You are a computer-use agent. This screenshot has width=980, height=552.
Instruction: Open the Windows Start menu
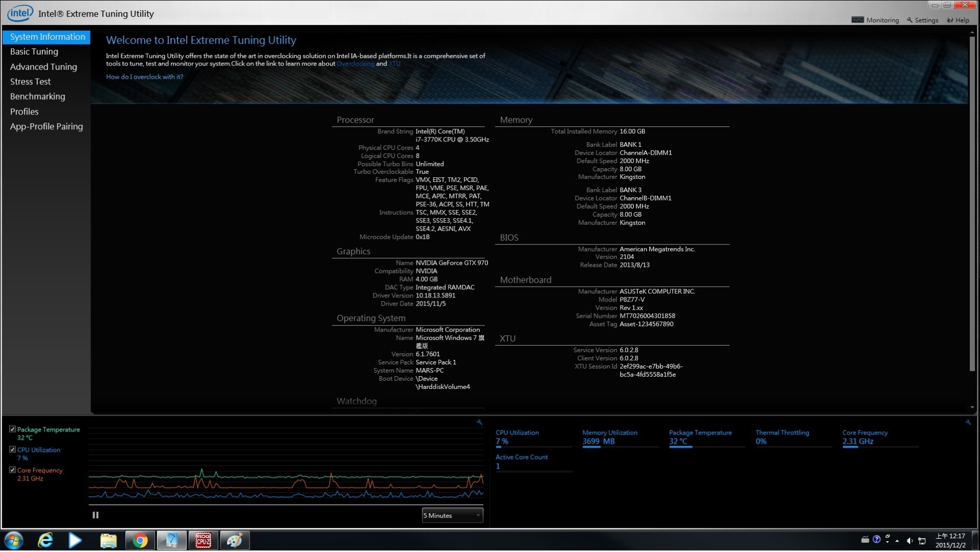[14, 541]
